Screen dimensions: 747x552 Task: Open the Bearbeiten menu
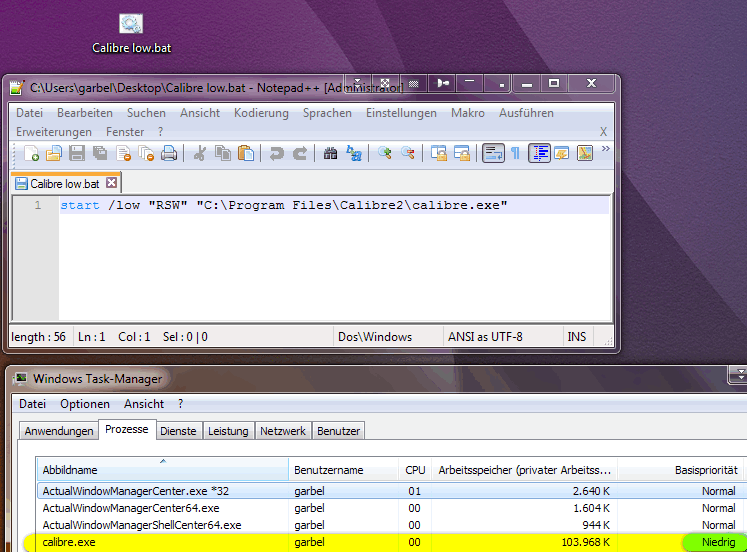tap(85, 113)
